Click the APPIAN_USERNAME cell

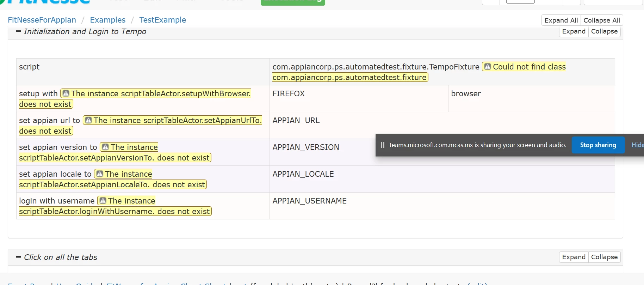pyautogui.click(x=442, y=206)
